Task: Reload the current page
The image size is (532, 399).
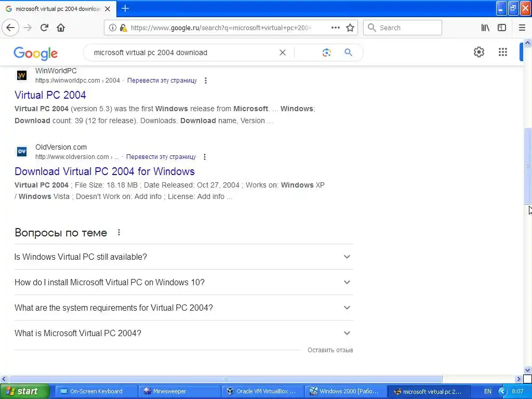Action: click(44, 28)
